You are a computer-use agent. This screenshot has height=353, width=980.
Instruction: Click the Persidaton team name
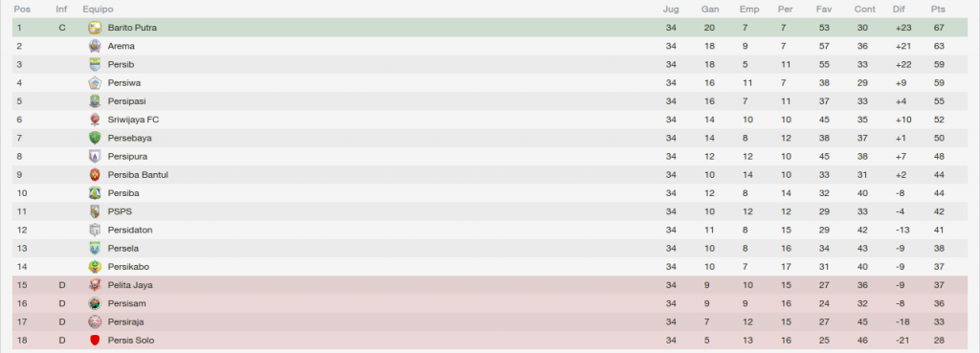pos(130,230)
